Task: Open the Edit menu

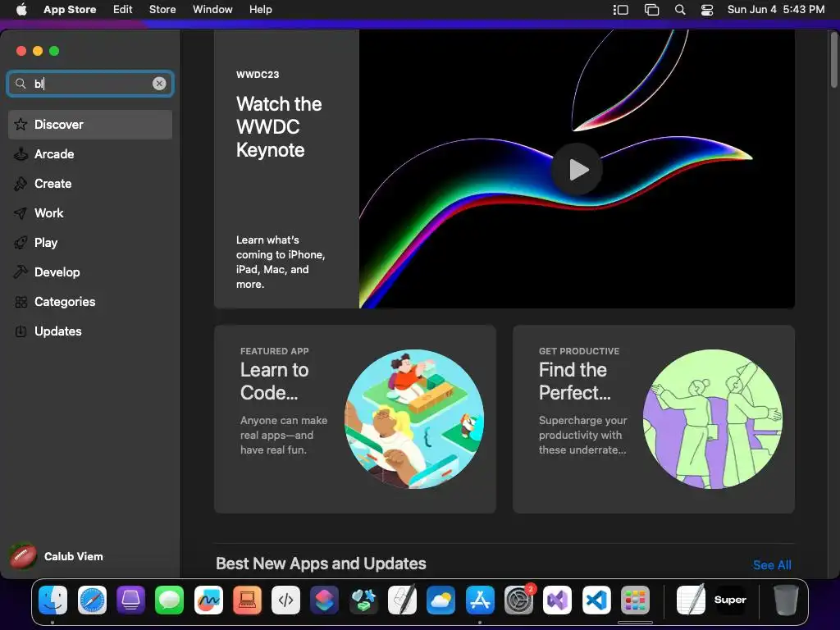Action: click(x=123, y=10)
